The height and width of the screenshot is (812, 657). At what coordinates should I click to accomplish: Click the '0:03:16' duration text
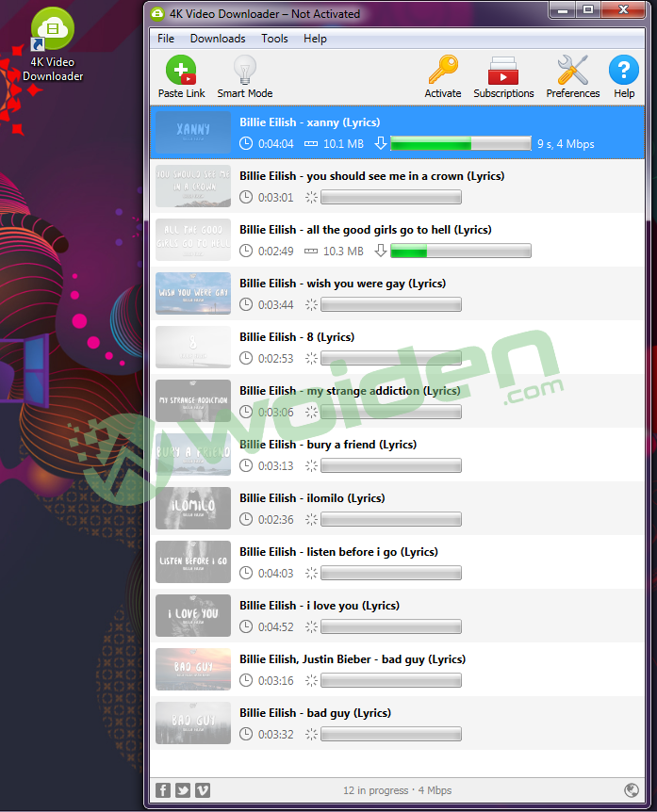pos(275,680)
